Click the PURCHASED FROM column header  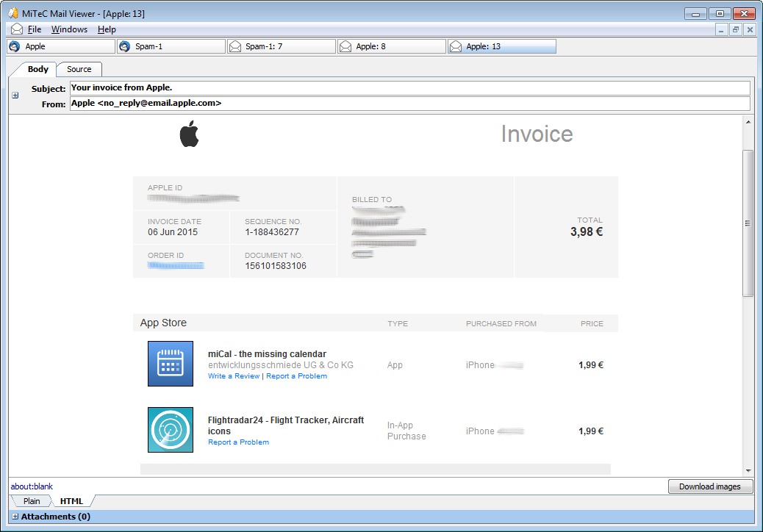point(501,324)
